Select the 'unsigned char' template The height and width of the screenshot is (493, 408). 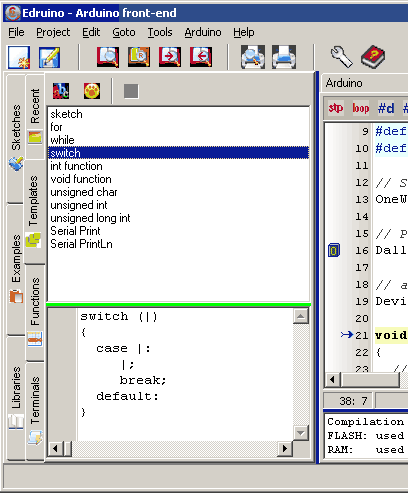pyautogui.click(x=178, y=192)
